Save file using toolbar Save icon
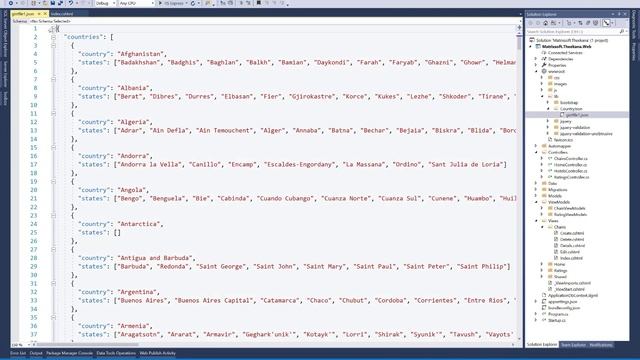Viewport: 640px width, 360px height. pyautogui.click(x=53, y=3)
